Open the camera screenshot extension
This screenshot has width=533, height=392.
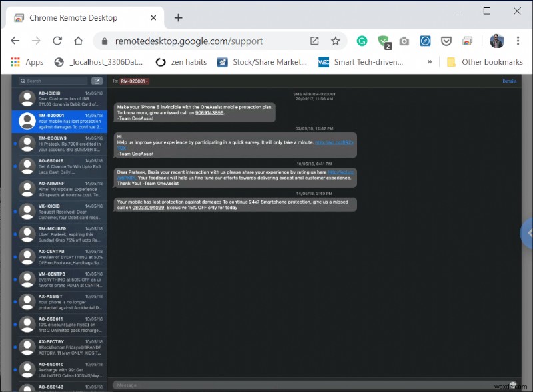(x=404, y=41)
